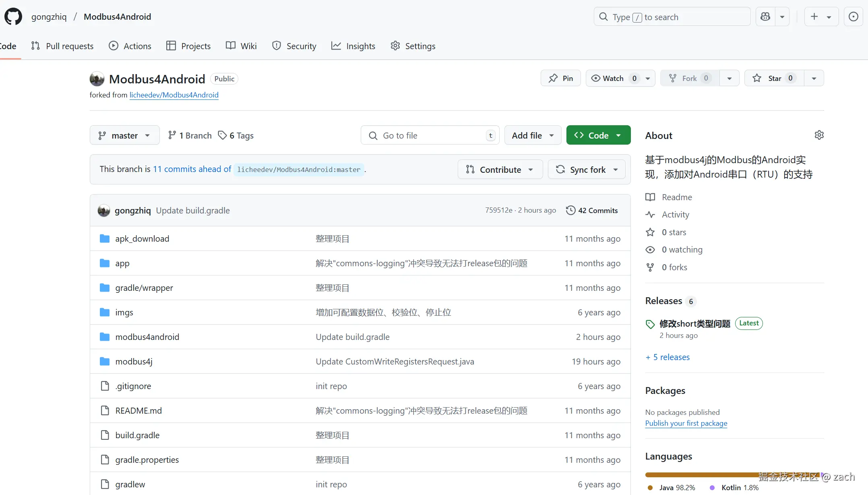The image size is (868, 495).
Task: Click the GitHub Octocat logo
Action: click(13, 17)
